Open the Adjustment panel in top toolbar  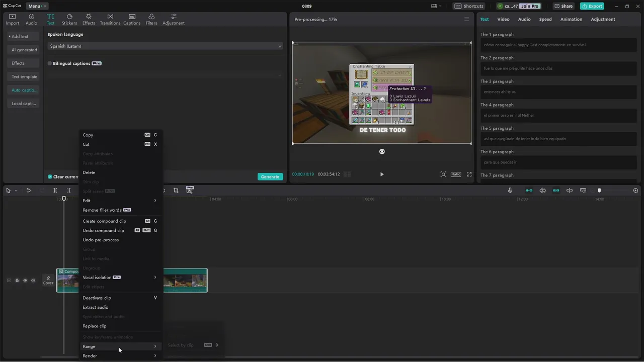[x=174, y=19]
